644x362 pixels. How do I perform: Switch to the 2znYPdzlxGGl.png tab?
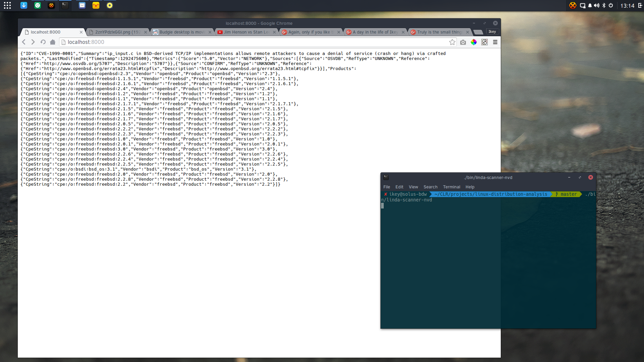(117, 32)
